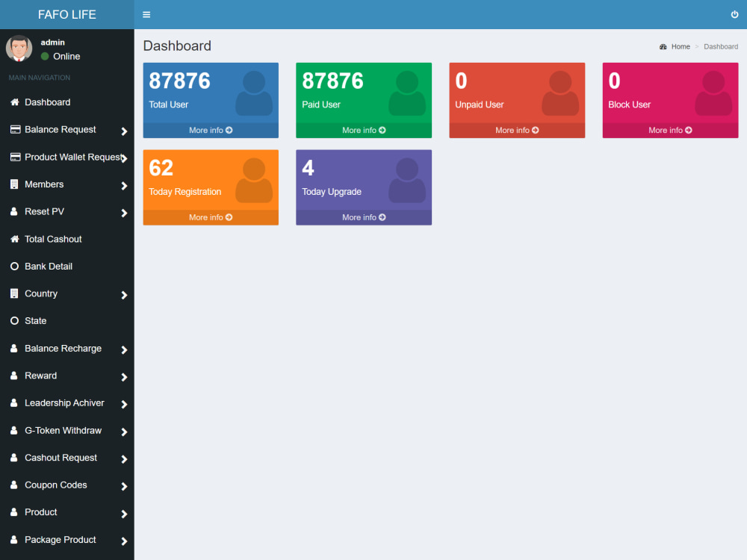Image resolution: width=747 pixels, height=560 pixels.
Task: Expand Balance Recharge chevron
Action: coord(124,350)
